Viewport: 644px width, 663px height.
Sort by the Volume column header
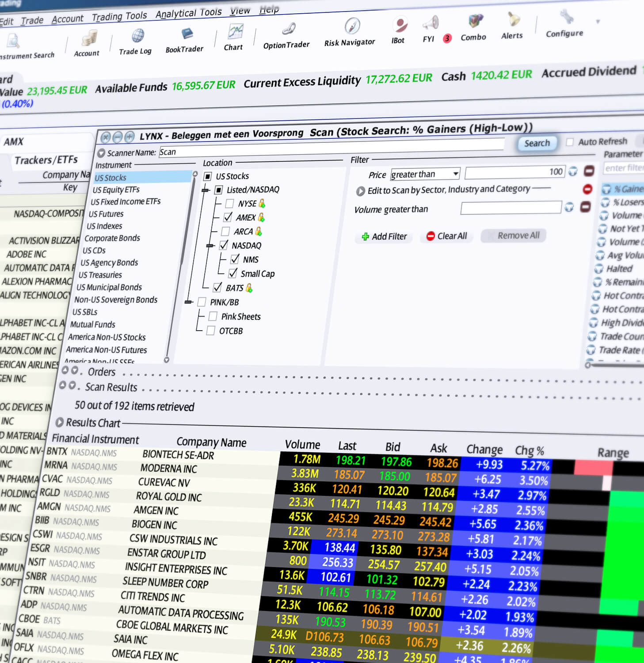[302, 445]
